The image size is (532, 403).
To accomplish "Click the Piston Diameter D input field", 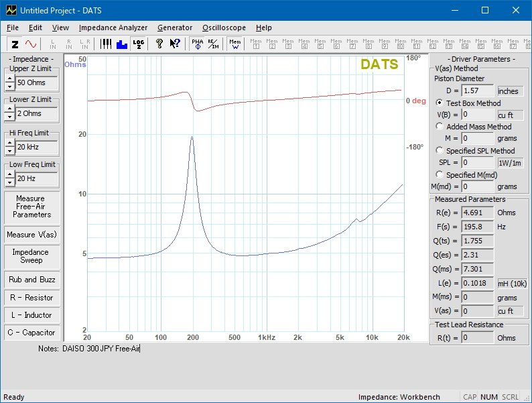I will tap(478, 91).
